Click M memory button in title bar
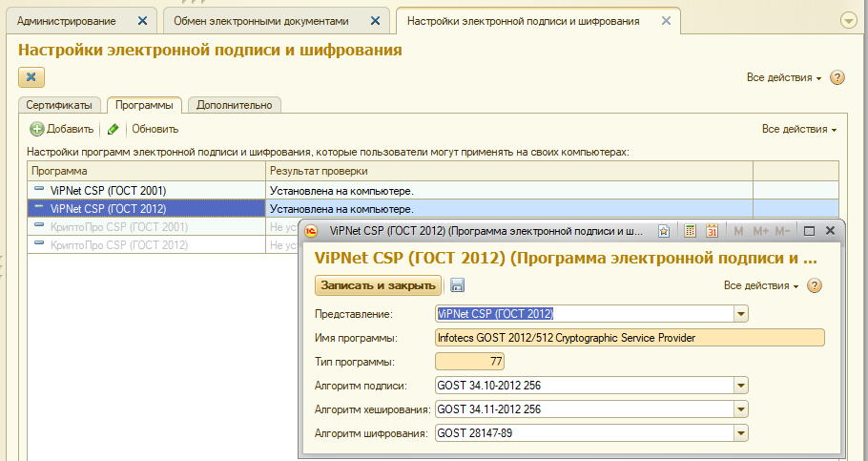Viewport: 868px width, 461px height. click(738, 231)
